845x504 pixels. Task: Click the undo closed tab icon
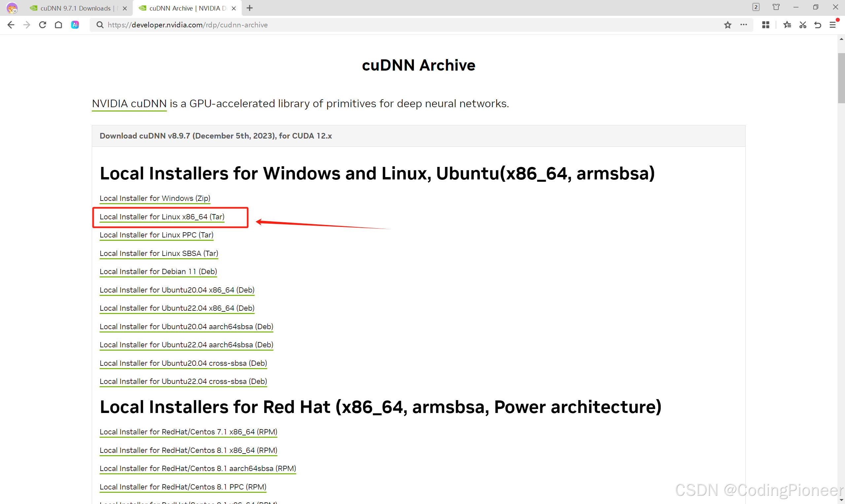pyautogui.click(x=818, y=25)
